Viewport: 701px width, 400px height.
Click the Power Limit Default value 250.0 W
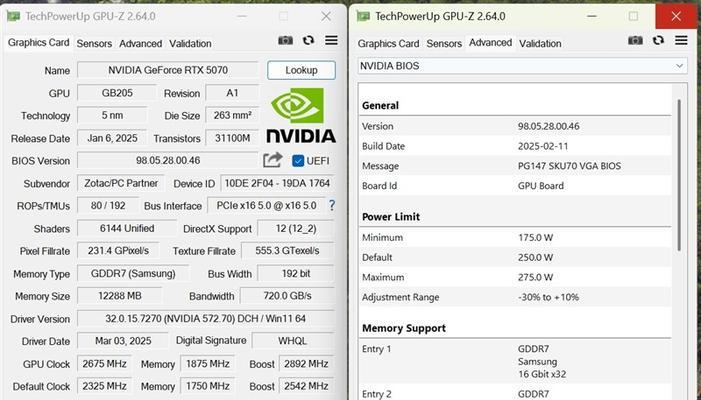pos(535,257)
